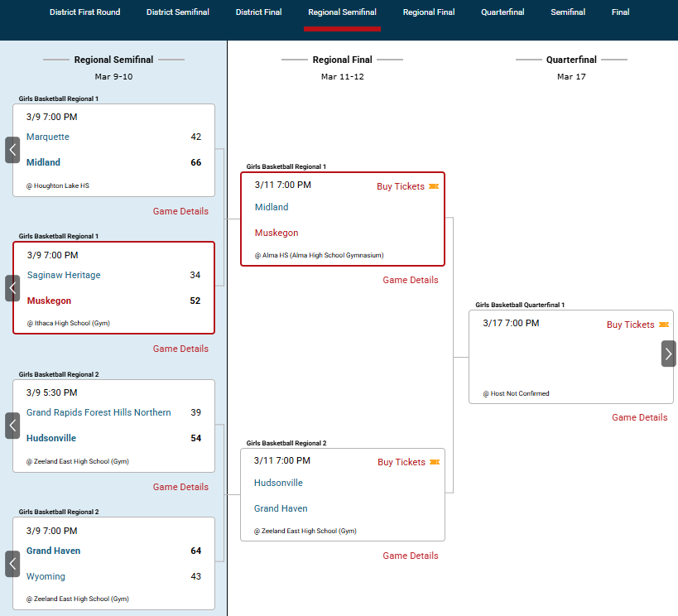Select the Regional Final tab
Image resolution: width=678 pixels, height=616 pixels.
429,12
